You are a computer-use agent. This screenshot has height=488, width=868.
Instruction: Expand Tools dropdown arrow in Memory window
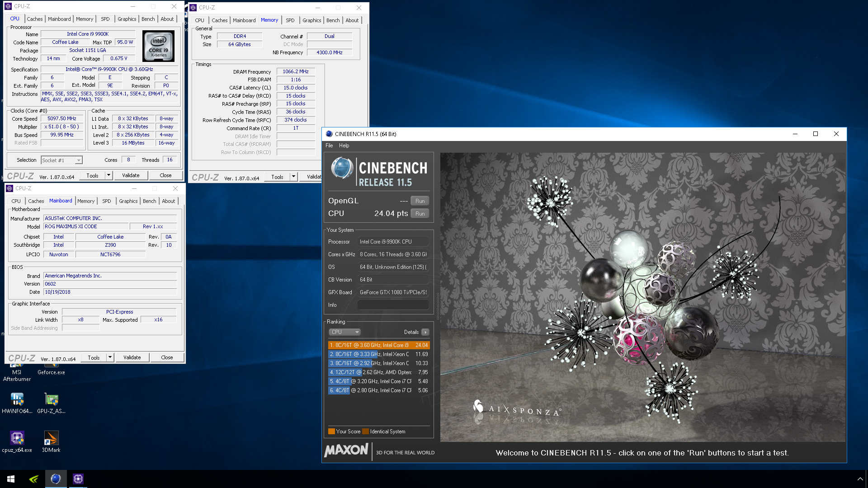293,177
